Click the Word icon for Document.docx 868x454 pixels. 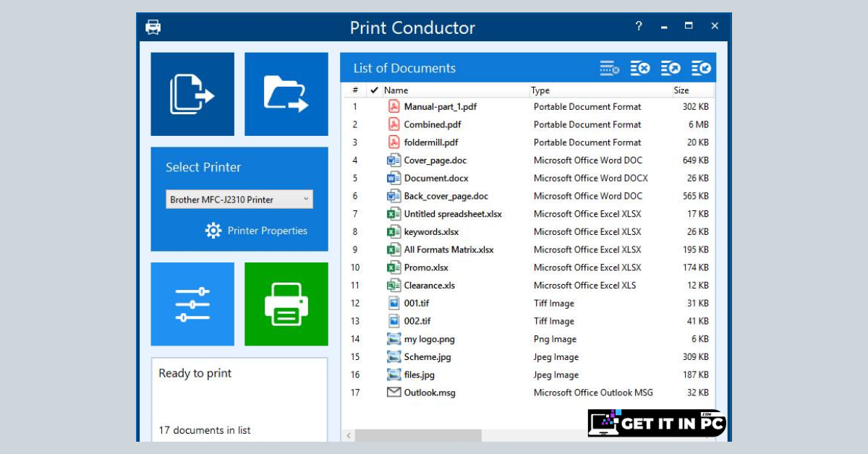click(393, 178)
